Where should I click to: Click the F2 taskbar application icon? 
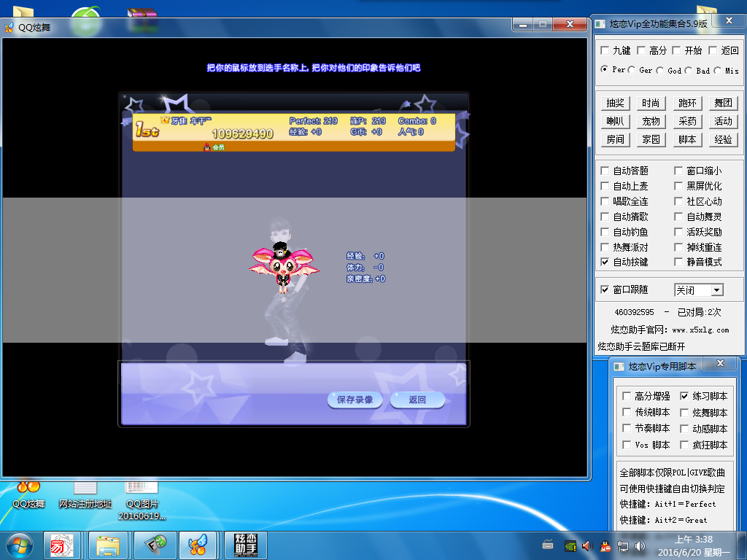click(155, 545)
